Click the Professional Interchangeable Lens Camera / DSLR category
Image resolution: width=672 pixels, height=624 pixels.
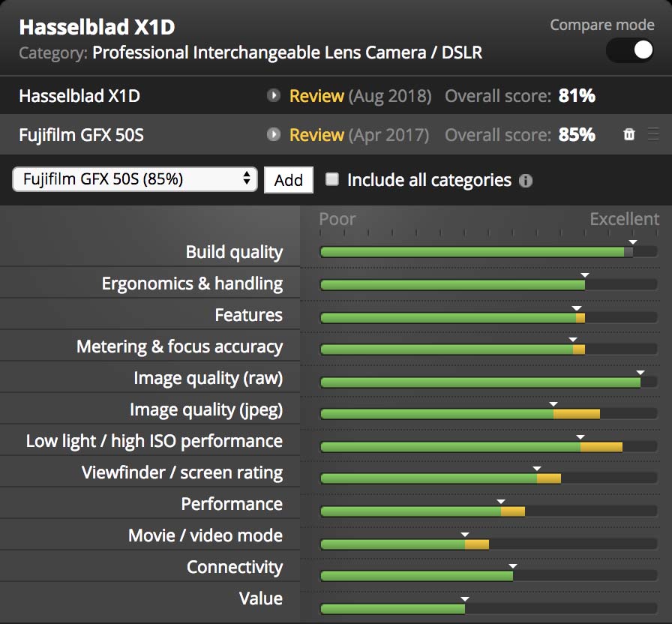287,52
